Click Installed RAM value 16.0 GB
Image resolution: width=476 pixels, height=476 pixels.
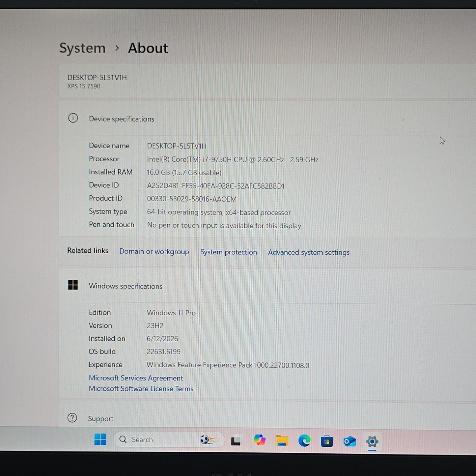pos(184,173)
